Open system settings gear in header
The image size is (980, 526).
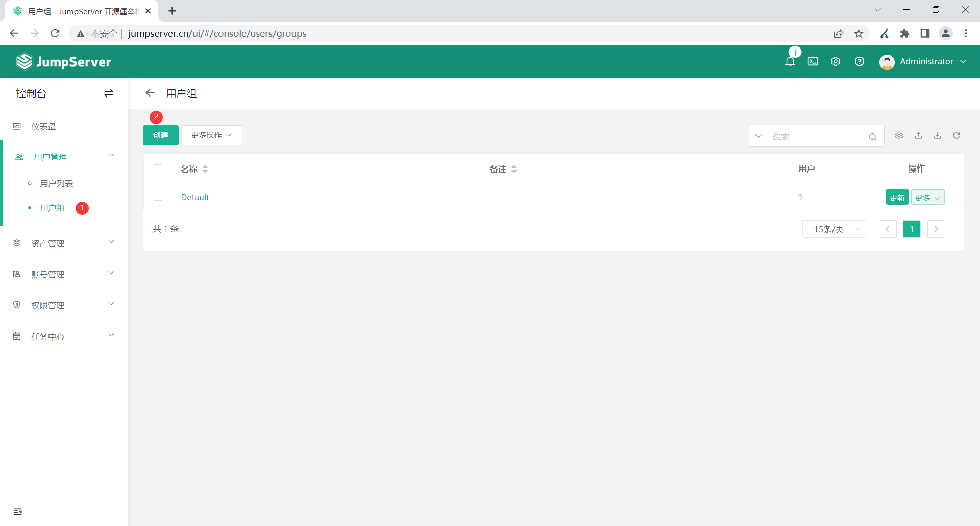pos(836,62)
